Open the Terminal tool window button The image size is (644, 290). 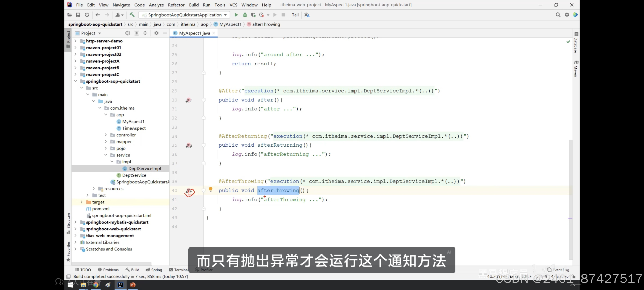point(179,270)
